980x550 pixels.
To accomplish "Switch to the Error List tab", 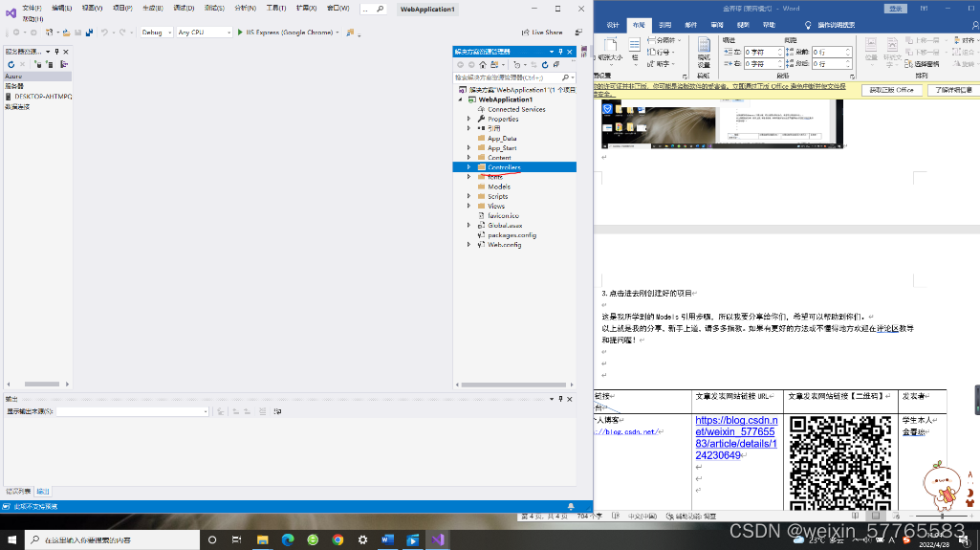I will point(18,492).
